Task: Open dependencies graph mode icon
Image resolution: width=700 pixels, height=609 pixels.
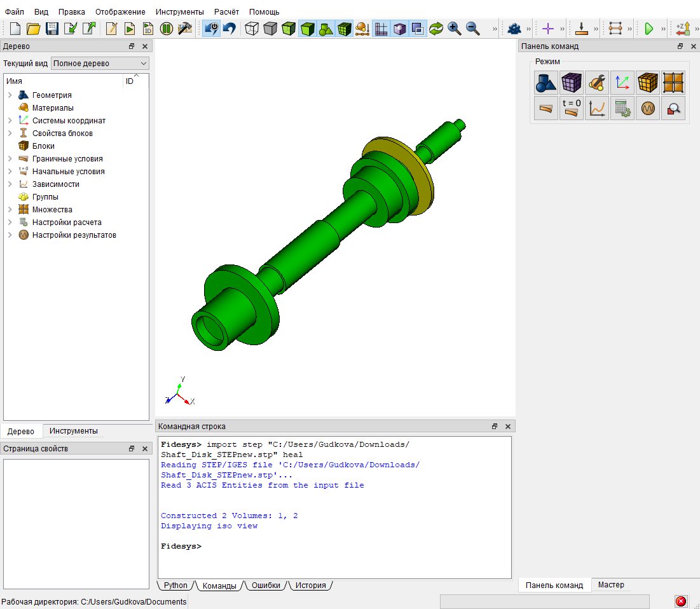Action: click(597, 108)
